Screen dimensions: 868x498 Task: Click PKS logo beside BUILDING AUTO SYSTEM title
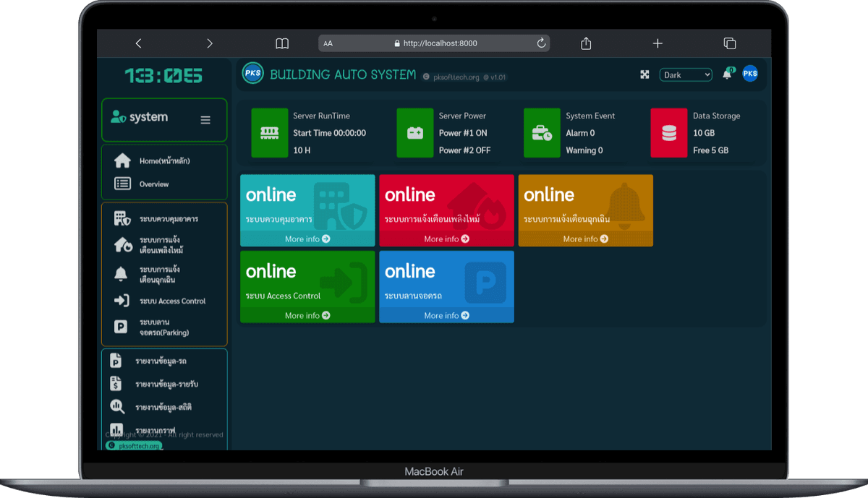[252, 74]
